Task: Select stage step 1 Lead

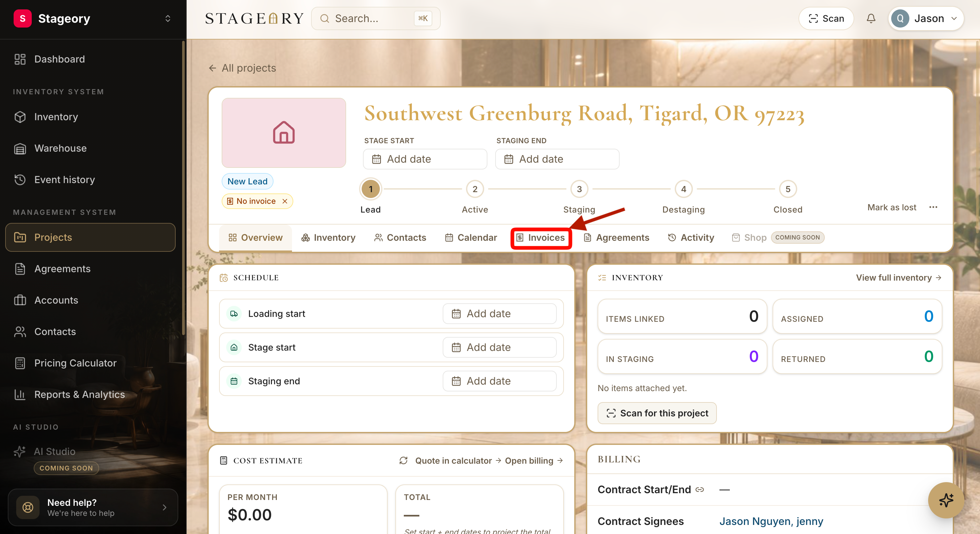Action: point(370,189)
